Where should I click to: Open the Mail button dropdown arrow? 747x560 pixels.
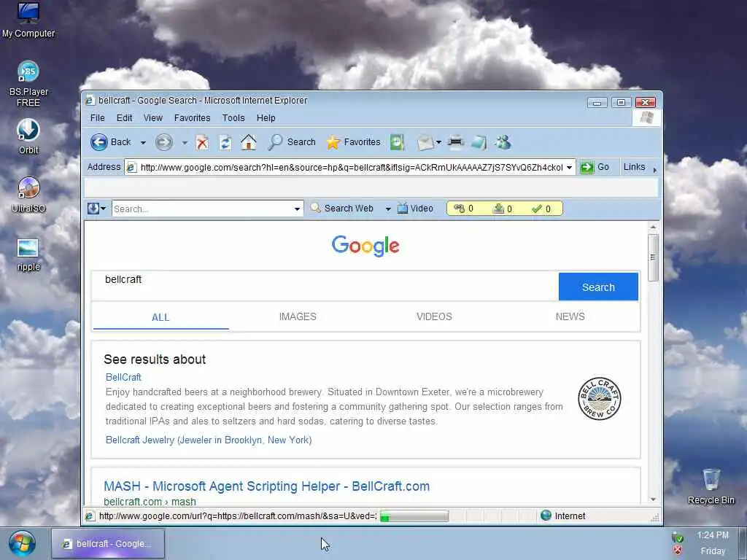pos(438,142)
